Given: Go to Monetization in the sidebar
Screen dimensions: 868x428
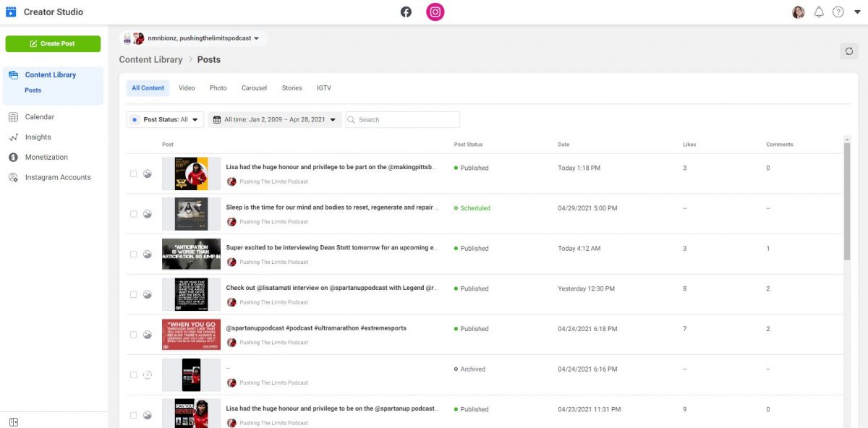Looking at the screenshot, I should pos(46,158).
